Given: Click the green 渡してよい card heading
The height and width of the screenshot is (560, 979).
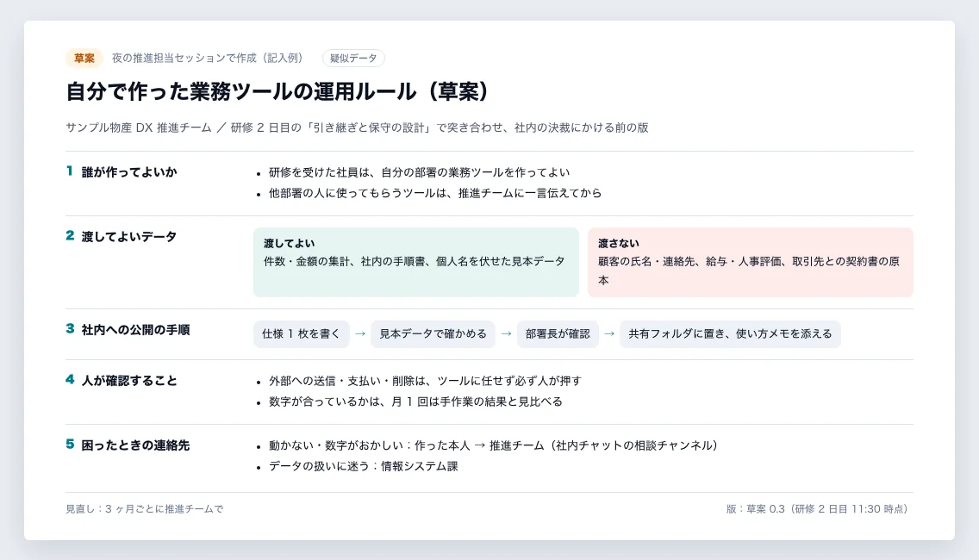Looking at the screenshot, I should [289, 244].
